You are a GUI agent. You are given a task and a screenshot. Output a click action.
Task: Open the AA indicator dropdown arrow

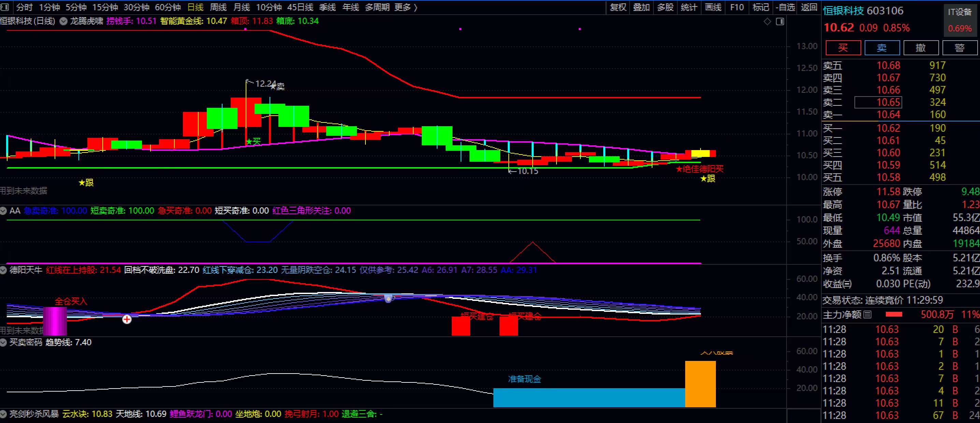tap(3, 211)
